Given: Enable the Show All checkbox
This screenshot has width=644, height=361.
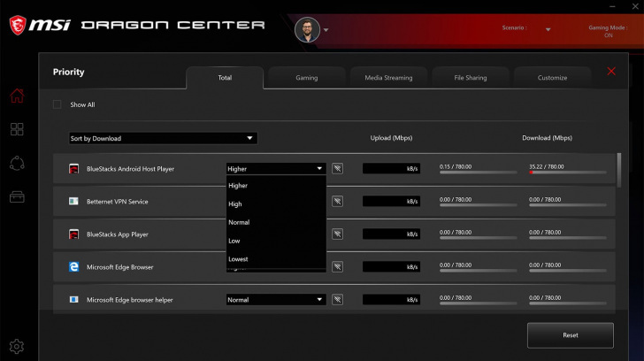Looking at the screenshot, I should point(57,104).
